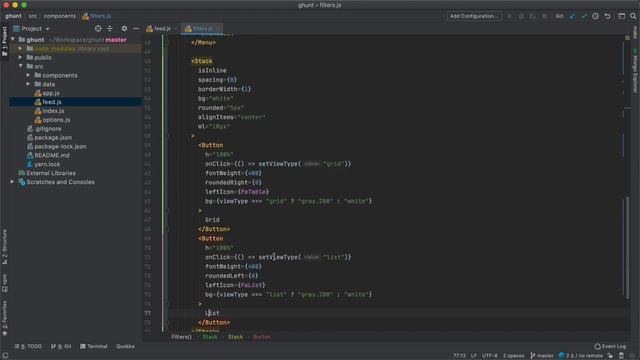Switch to the filters.js editor tab
The height and width of the screenshot is (360, 640).
[x=201, y=29]
